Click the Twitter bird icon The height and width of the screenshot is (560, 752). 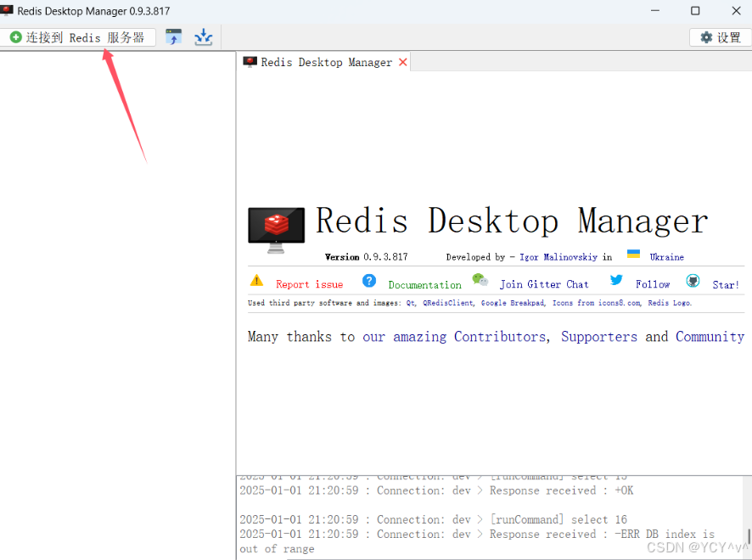coord(616,279)
